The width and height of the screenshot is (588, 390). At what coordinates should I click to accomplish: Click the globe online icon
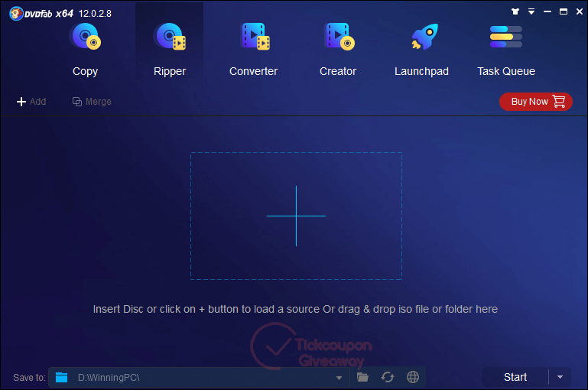click(413, 377)
